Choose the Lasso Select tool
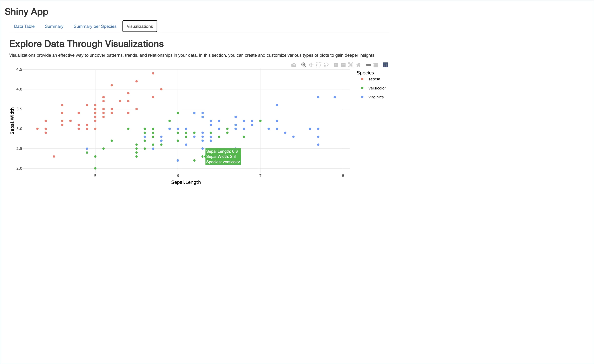Viewport: 594px width, 364px height. (326, 65)
